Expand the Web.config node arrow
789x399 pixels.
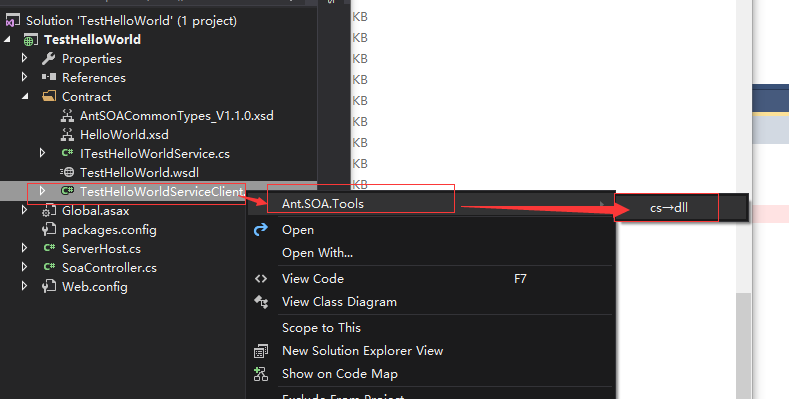tap(24, 286)
